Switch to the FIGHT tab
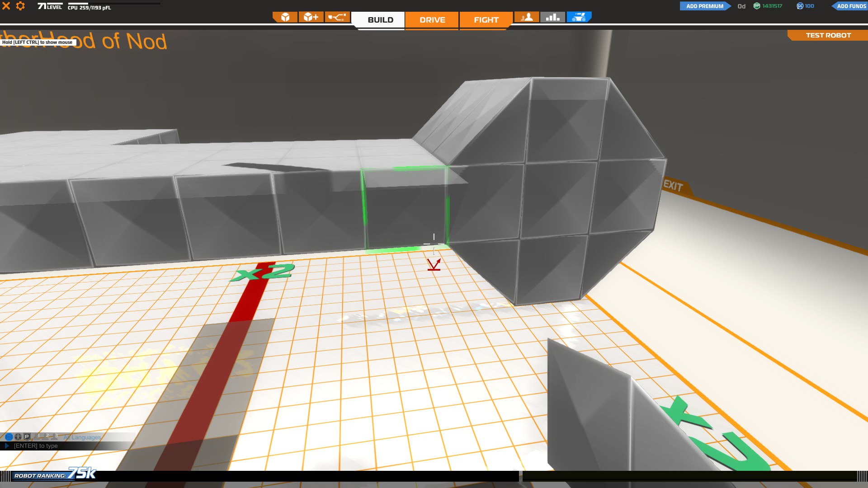Viewport: 868px width, 488px height. [x=486, y=20]
